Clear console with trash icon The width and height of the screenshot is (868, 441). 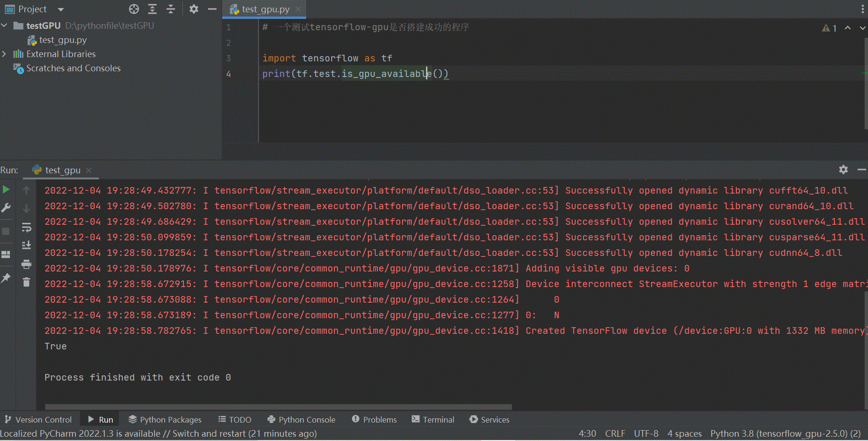pos(26,282)
